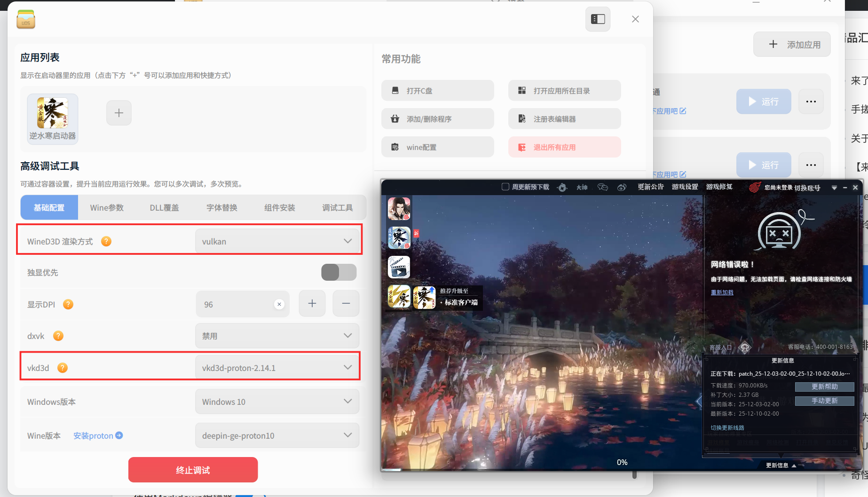
Task: Click 手动更新 in the update panel
Action: [825, 401]
